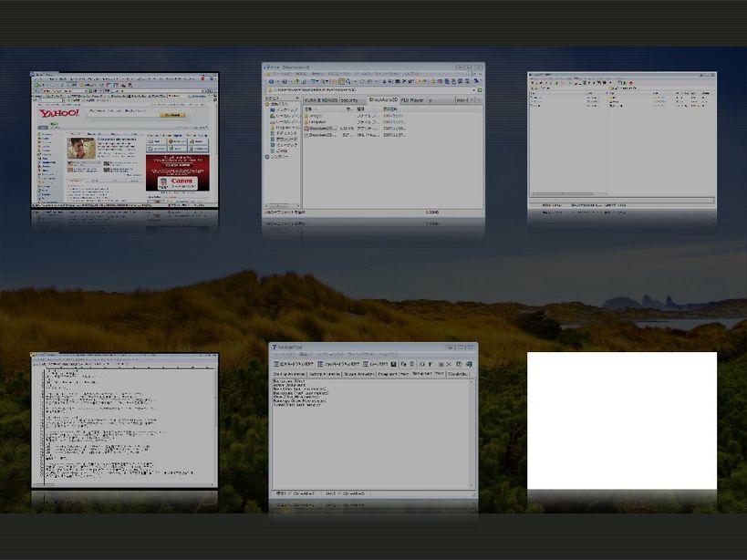
Task: Click the green back button in the browser toolbar
Action: pyautogui.click(x=37, y=85)
